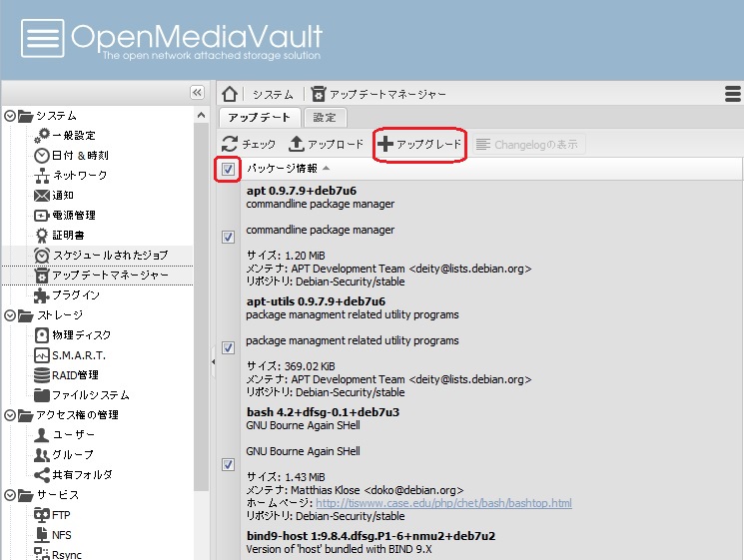Sort by パッケージ情報 column arrow
Screen dimensions: 744x560
click(x=326, y=169)
